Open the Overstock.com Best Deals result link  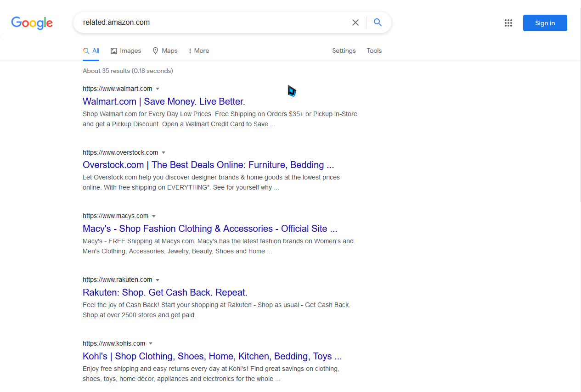click(209, 165)
